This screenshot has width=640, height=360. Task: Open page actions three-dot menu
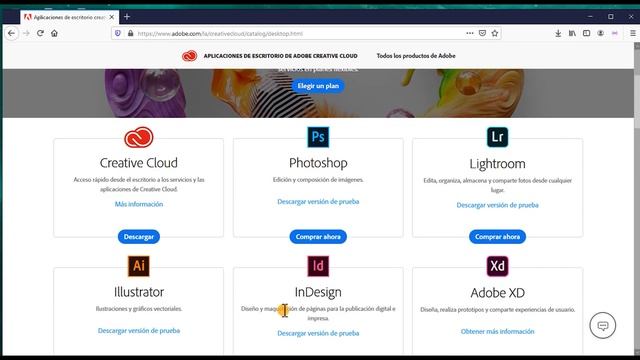click(x=470, y=33)
